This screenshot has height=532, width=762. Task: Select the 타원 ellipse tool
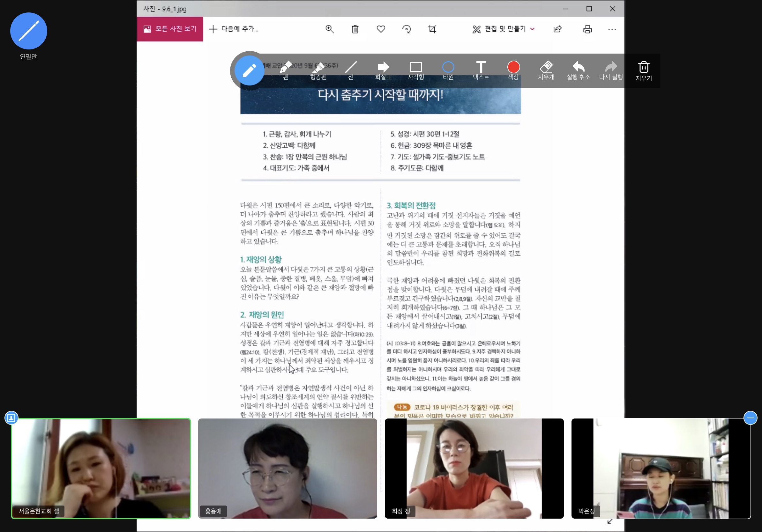click(x=448, y=70)
